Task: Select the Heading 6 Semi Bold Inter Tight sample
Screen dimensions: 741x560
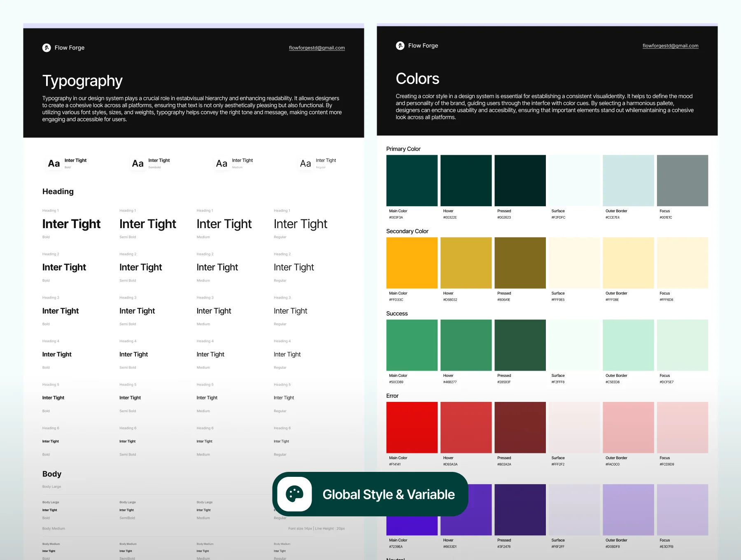Action: pos(128,441)
